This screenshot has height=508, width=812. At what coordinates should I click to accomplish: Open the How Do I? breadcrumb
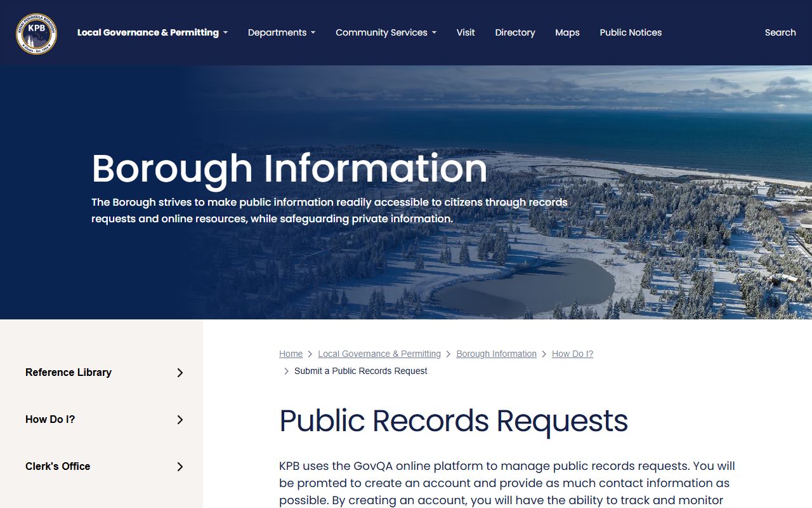point(572,354)
